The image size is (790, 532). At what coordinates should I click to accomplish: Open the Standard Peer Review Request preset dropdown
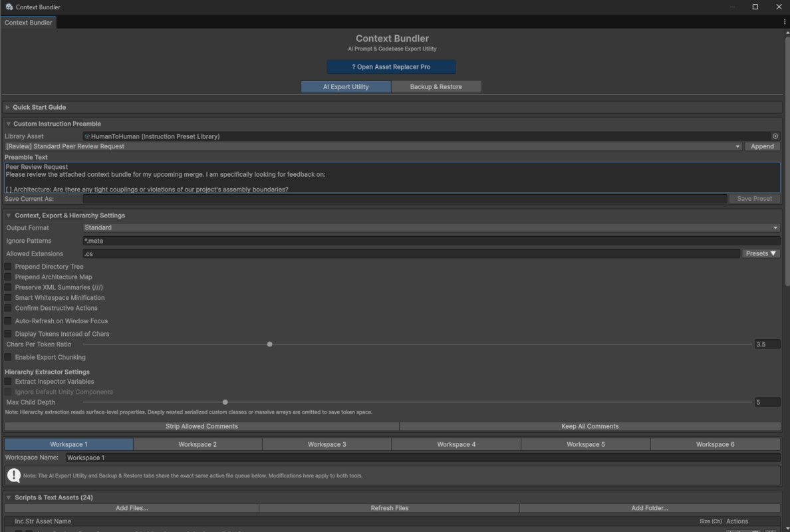click(x=373, y=146)
